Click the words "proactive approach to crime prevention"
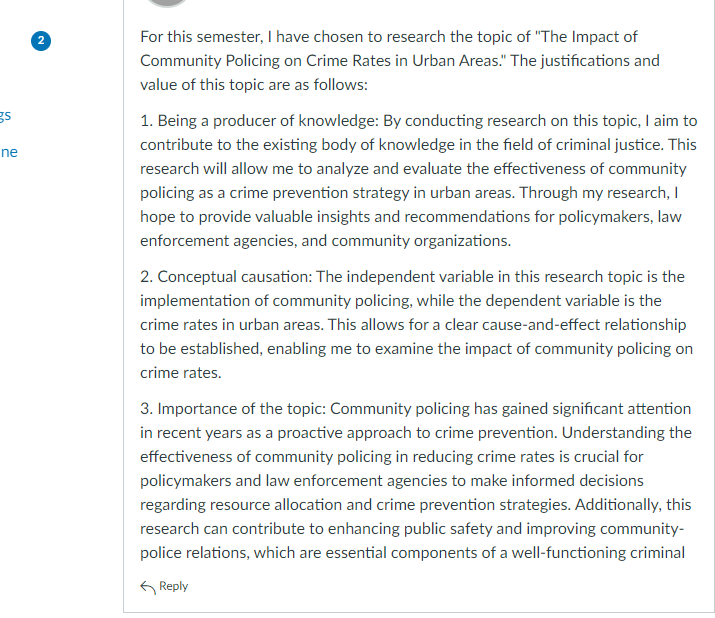This screenshot has height=618, width=715. [x=417, y=433]
